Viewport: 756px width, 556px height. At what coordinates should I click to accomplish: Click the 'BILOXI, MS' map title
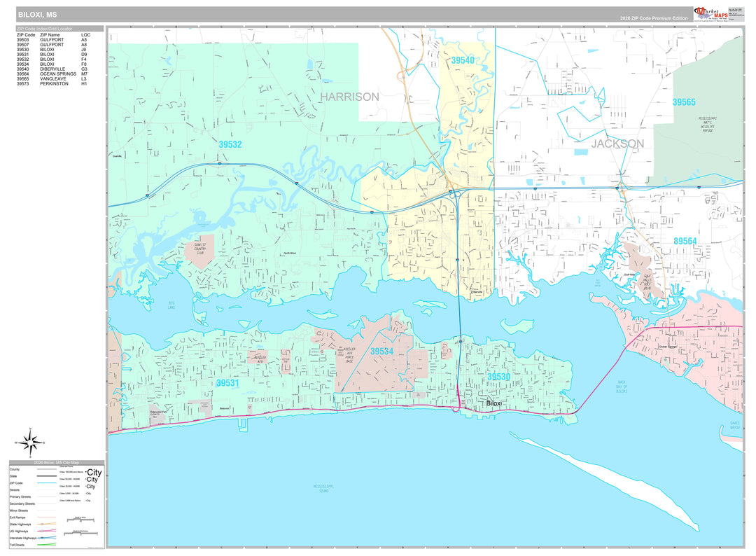click(37, 15)
